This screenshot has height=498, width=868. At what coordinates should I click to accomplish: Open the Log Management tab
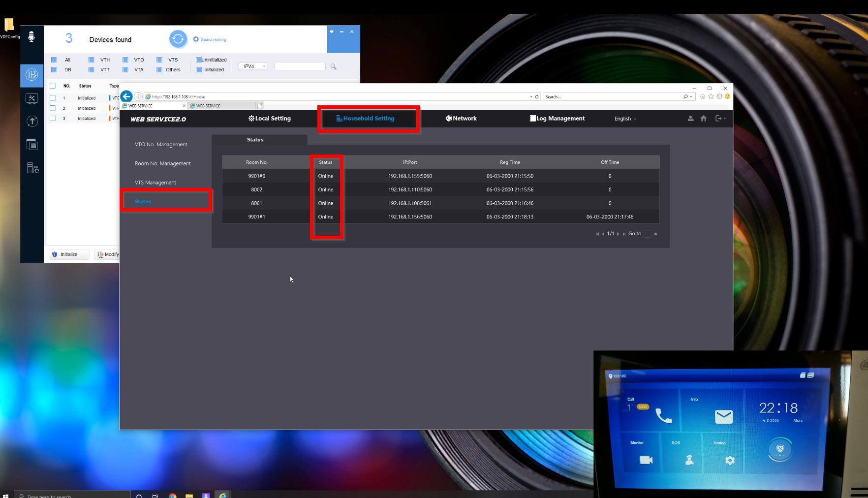(557, 119)
